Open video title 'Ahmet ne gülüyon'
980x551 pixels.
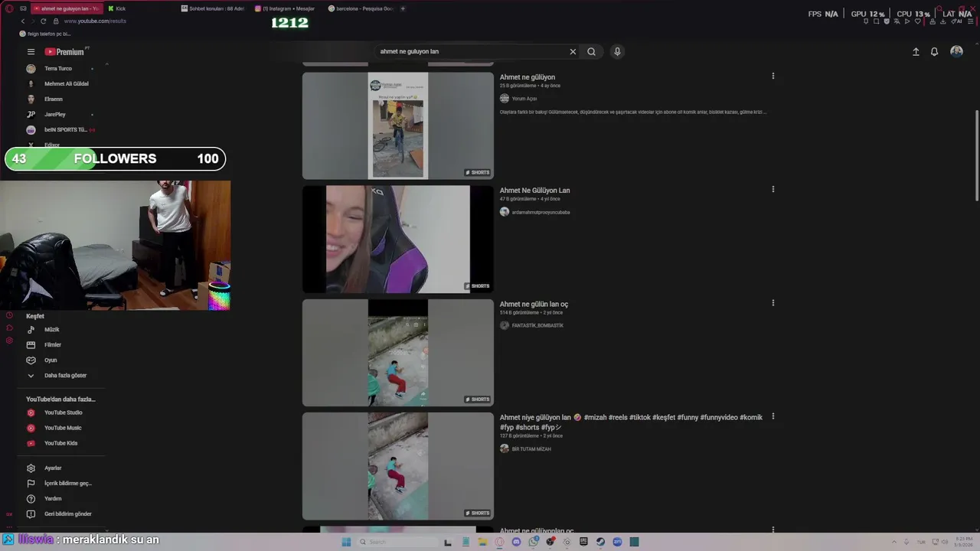[x=528, y=77]
